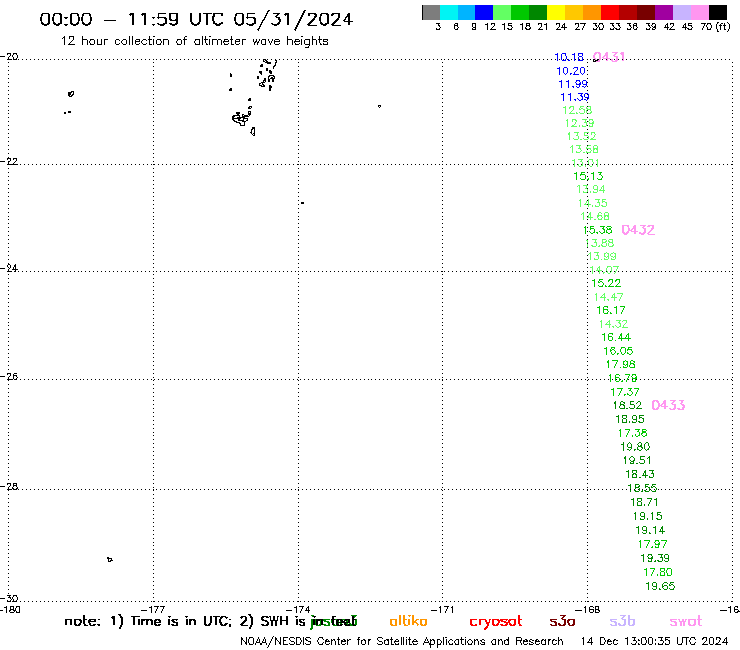Screen dimensions: 740x650
Task: Click the pink 0433 time label
Action: click(668, 405)
